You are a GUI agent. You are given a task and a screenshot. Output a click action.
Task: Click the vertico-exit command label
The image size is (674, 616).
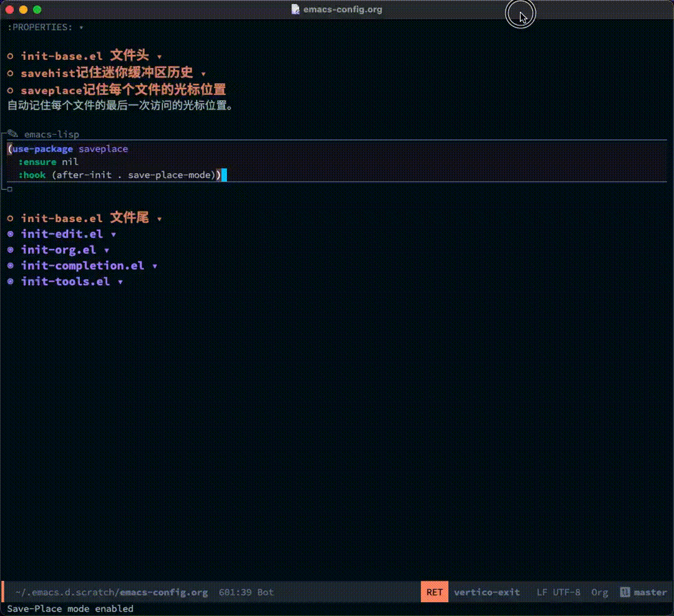click(487, 592)
